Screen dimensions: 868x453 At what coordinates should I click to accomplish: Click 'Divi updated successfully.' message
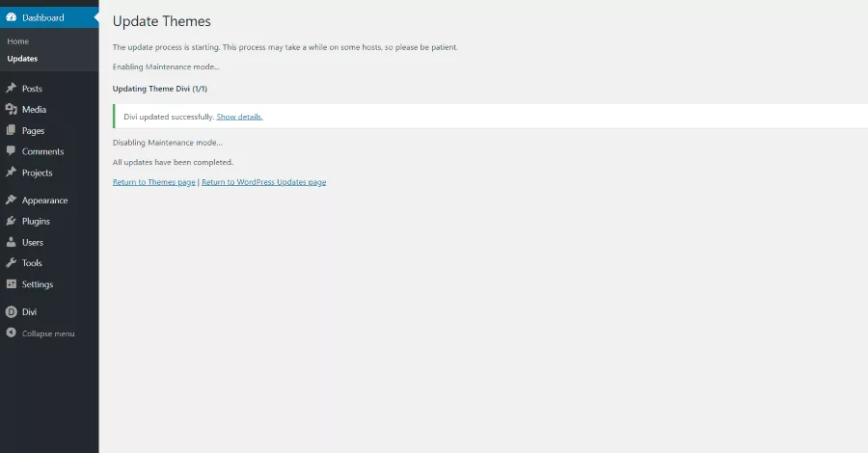point(169,117)
